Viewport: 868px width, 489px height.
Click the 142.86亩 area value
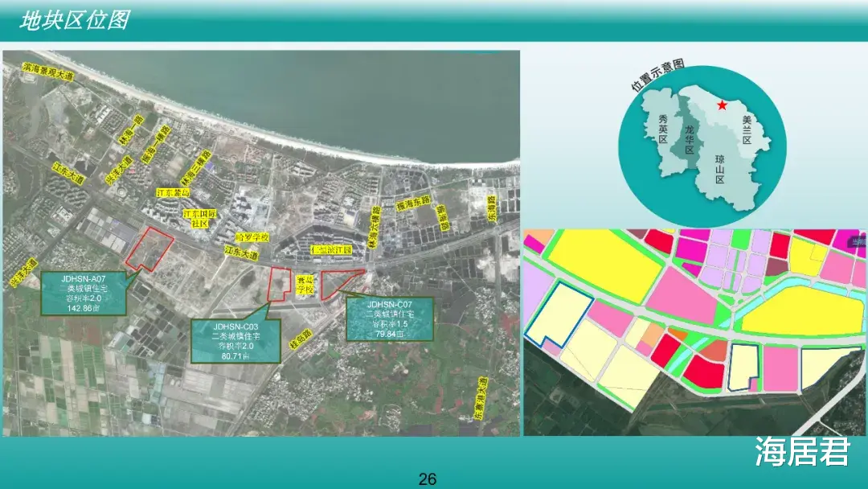pos(83,308)
